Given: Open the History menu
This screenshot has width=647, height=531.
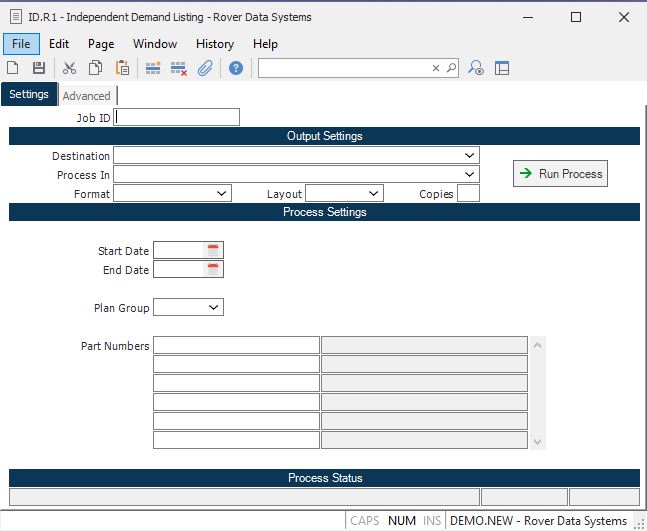Looking at the screenshot, I should pos(214,44).
